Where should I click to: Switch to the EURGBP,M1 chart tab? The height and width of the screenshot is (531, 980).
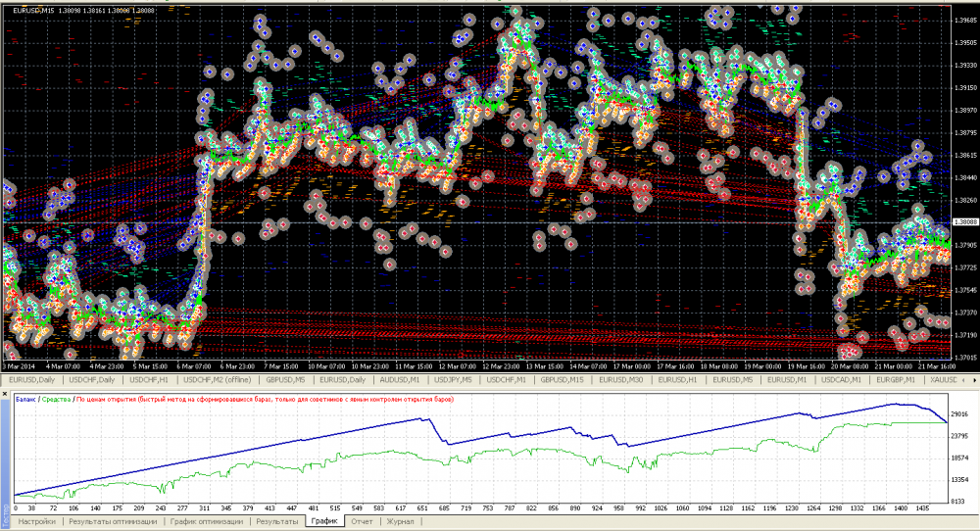click(896, 380)
